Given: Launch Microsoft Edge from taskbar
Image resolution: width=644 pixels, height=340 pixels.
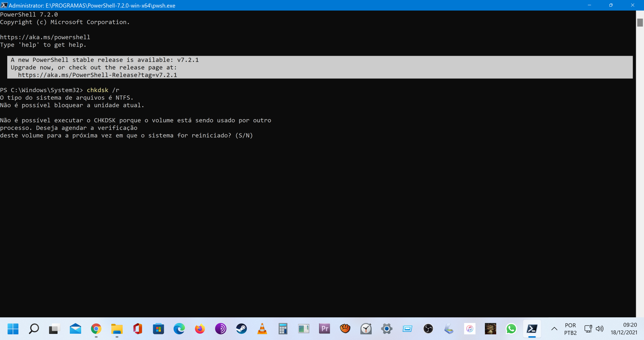Looking at the screenshot, I should [179, 329].
